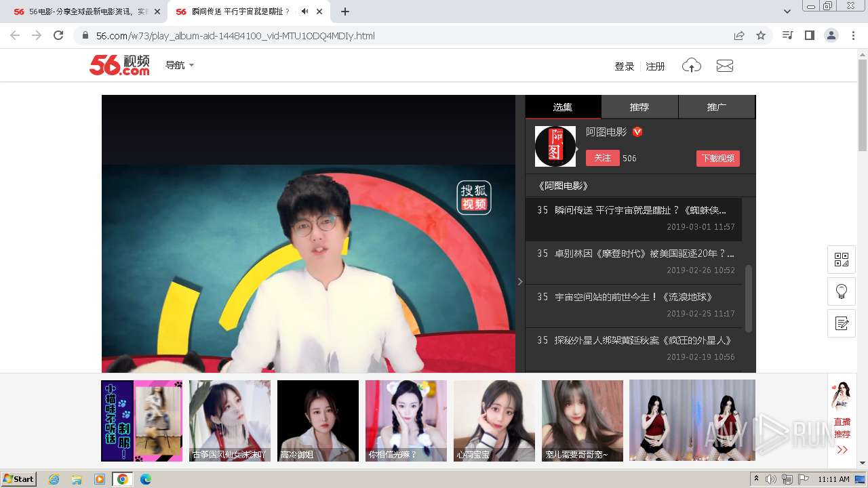The width and height of the screenshot is (868, 488).
Task: Click the share page icon
Action: click(x=739, y=35)
